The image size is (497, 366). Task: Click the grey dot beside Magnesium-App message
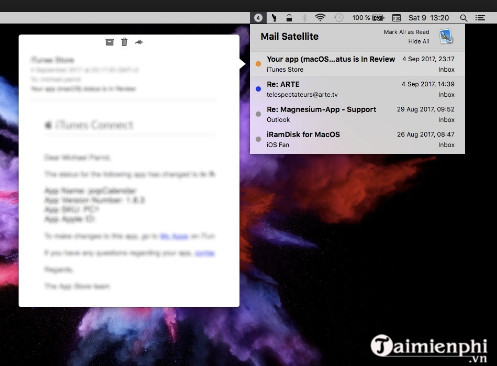point(258,114)
